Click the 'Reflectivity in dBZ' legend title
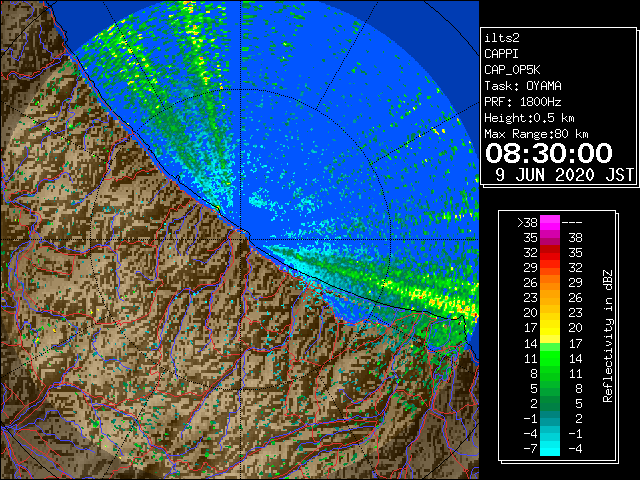The width and height of the screenshot is (640, 480). pos(608,336)
